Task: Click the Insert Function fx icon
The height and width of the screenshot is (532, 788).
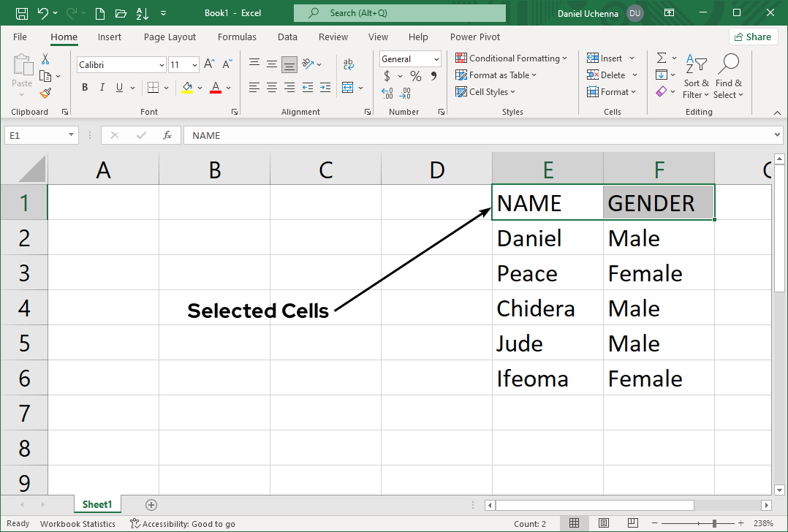Action: [167, 135]
